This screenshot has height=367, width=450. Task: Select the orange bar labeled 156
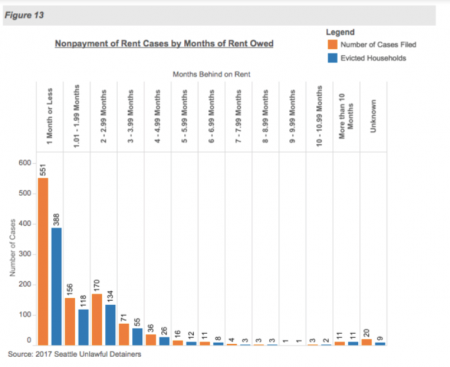tap(70, 321)
